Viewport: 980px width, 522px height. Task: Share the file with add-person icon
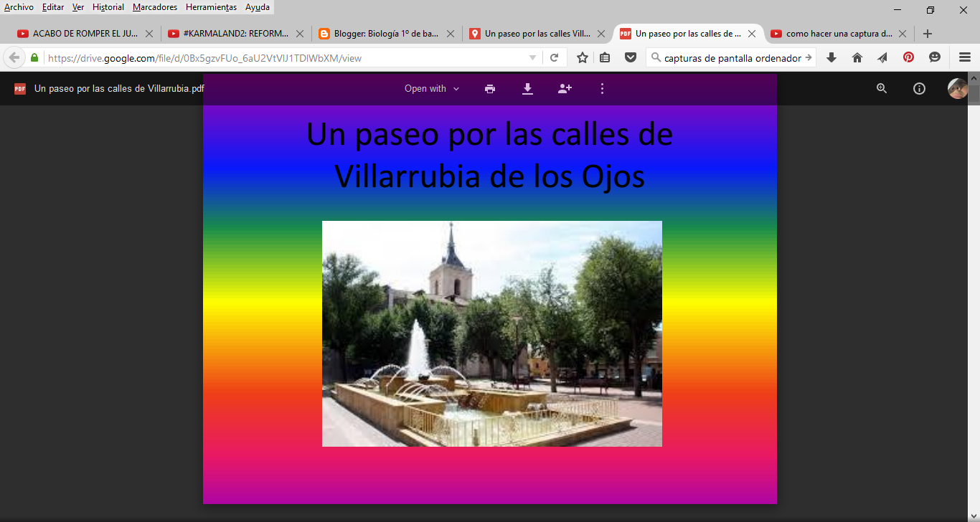[565, 89]
